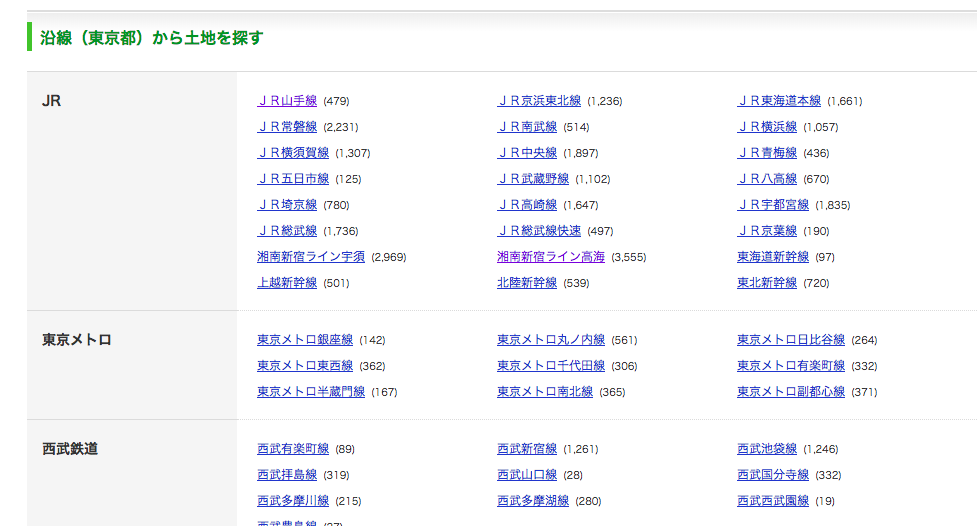
Task: Go to 東京メトロ半蔵門線 listings
Action: pyautogui.click(x=311, y=392)
